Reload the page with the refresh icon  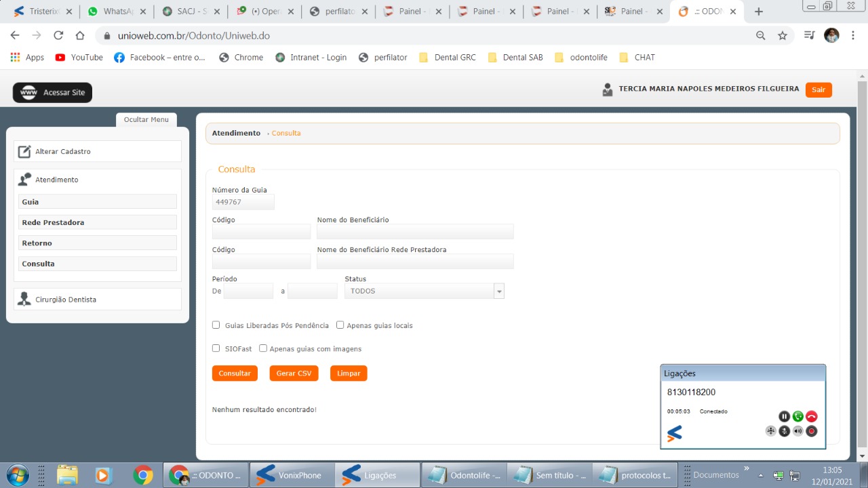point(58,36)
